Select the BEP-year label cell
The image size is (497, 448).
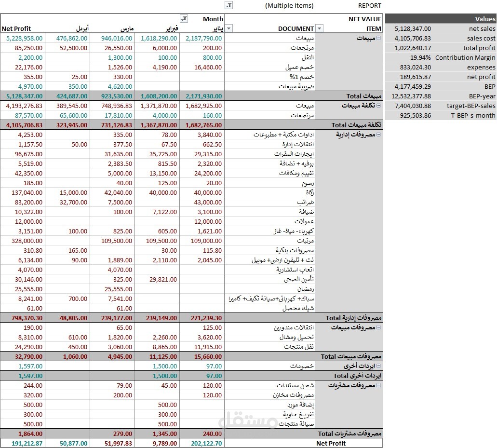pos(482,96)
